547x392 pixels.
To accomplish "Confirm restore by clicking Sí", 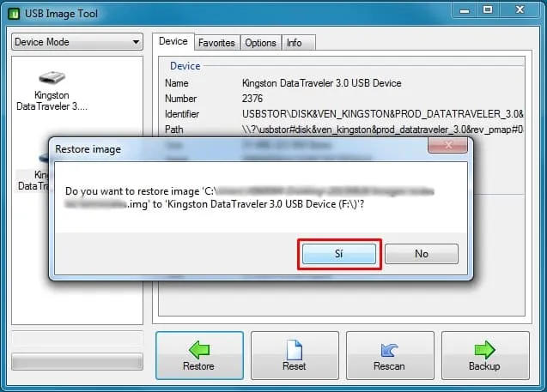I will (339, 254).
